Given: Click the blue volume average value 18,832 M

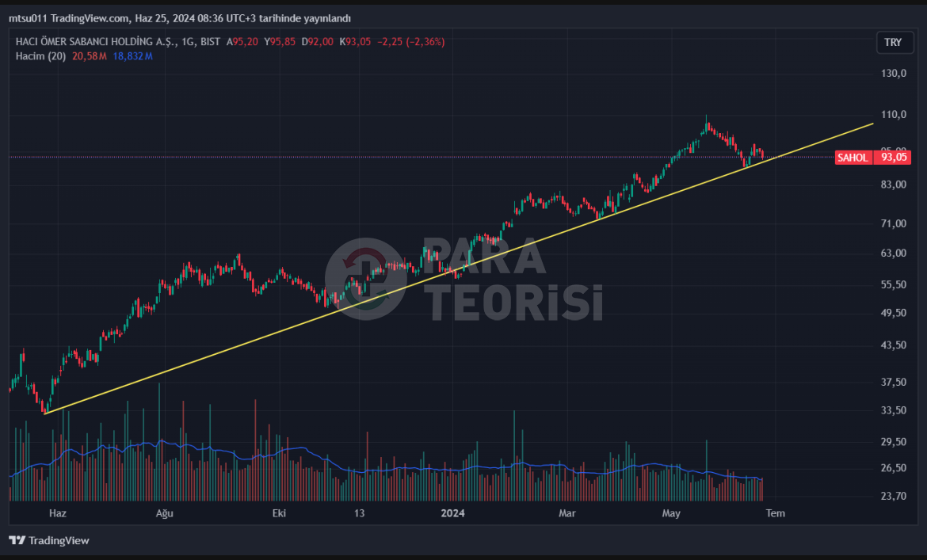Looking at the screenshot, I should 132,56.
